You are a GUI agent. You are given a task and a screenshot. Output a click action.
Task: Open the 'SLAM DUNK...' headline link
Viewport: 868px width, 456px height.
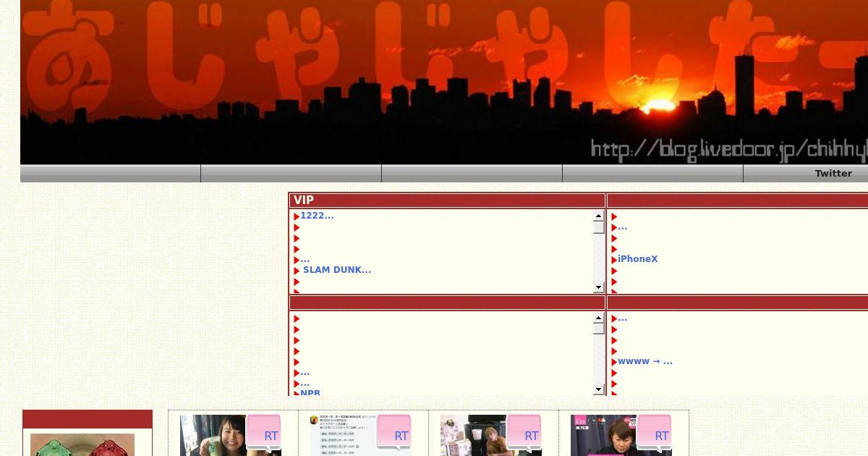coord(337,270)
